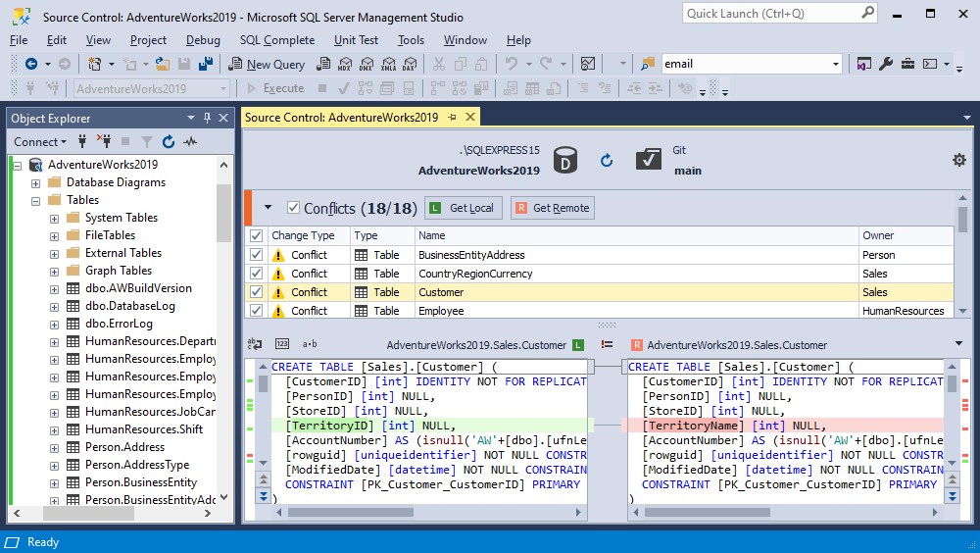The image size is (980, 553).
Task: Click the conflicts grid vertical scrollbar thumb
Action: pos(962,220)
